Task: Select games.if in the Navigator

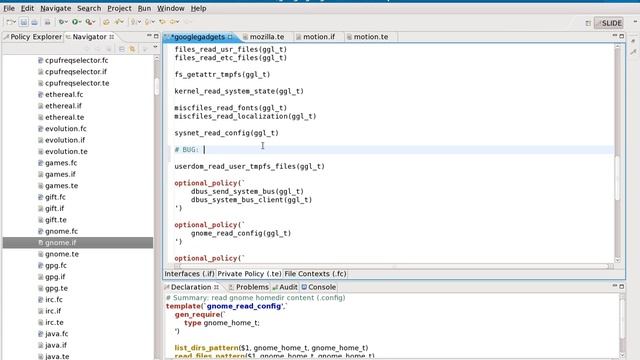Action: point(60,174)
